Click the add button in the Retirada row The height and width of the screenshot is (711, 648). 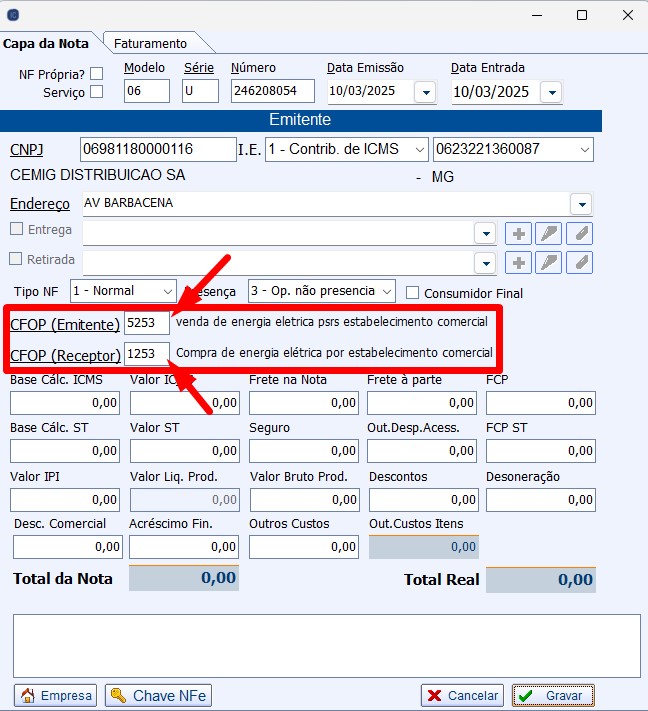pos(519,262)
